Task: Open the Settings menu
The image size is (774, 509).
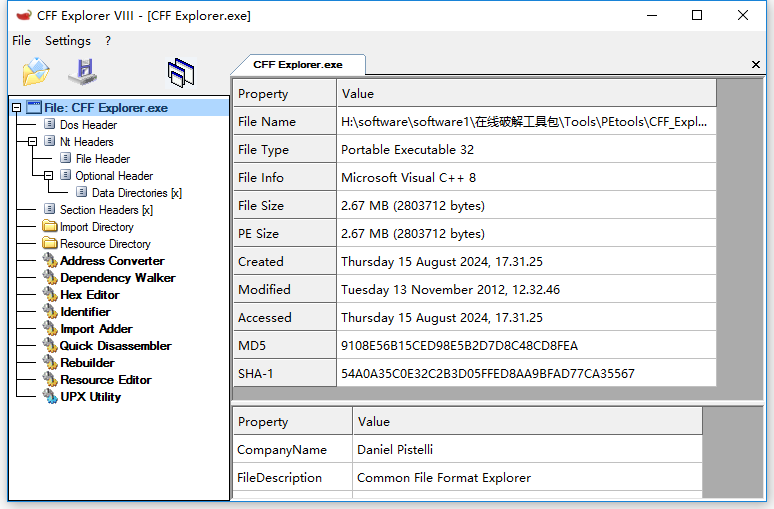Action: click(68, 40)
